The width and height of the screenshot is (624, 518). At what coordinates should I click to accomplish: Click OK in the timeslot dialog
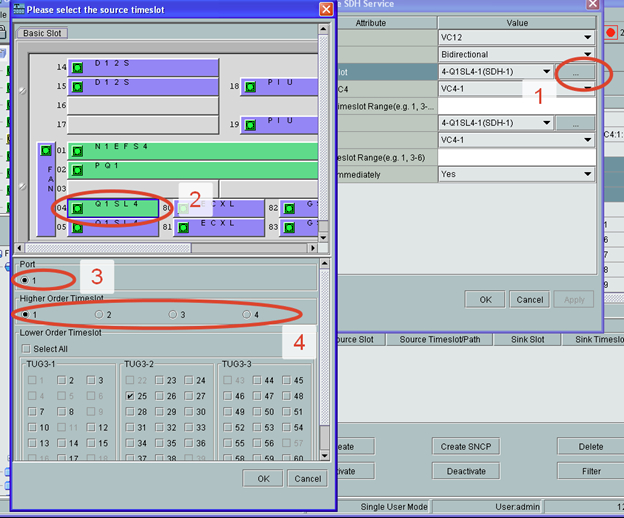point(263,479)
